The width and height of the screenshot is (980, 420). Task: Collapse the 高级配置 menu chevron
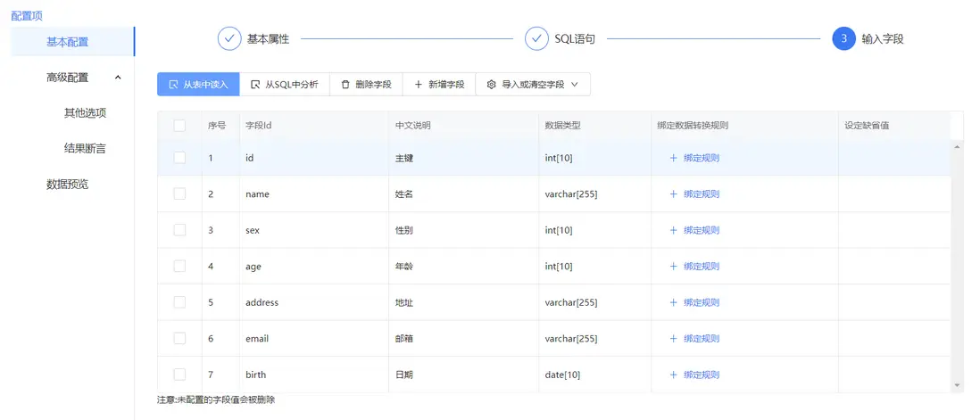click(118, 78)
